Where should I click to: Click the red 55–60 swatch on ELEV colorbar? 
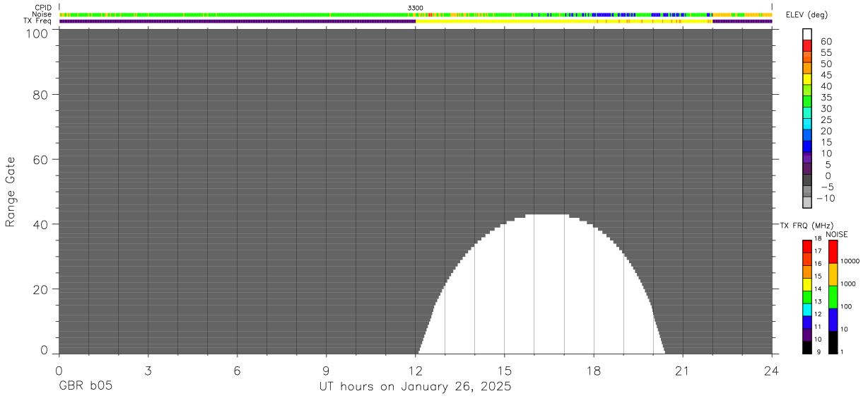[807, 45]
